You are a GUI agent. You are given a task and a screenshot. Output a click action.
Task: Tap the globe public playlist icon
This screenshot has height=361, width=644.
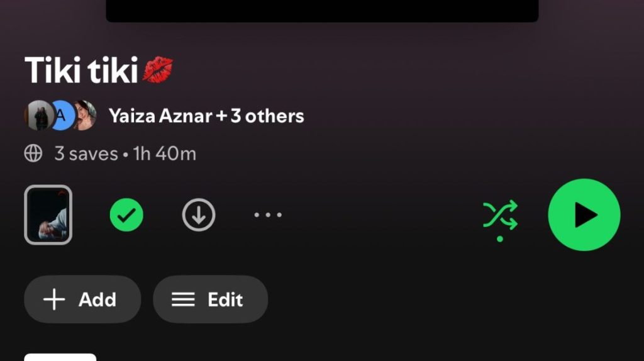tap(33, 153)
